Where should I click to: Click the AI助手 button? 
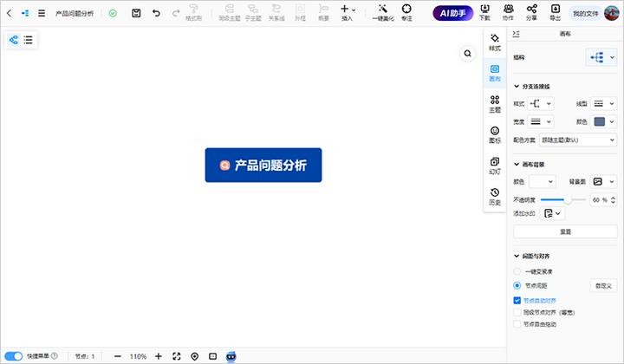click(x=452, y=13)
